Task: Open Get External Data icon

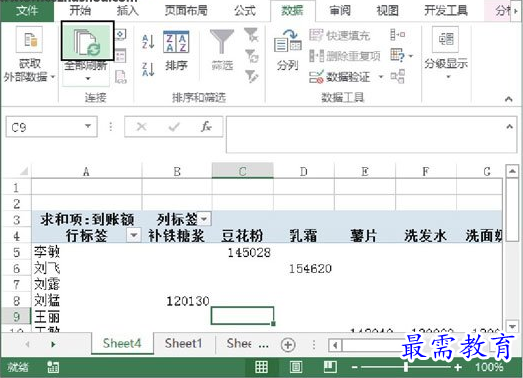Action: [x=29, y=39]
